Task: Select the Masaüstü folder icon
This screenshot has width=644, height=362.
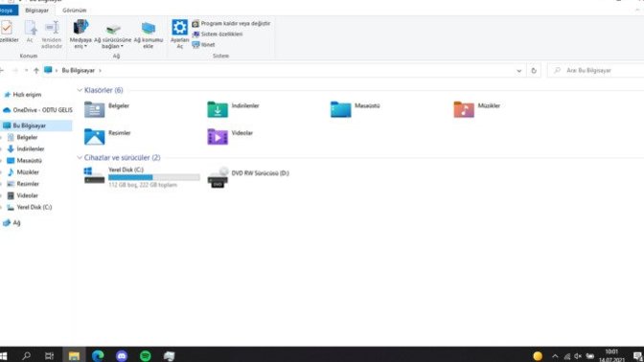Action: 341,109
